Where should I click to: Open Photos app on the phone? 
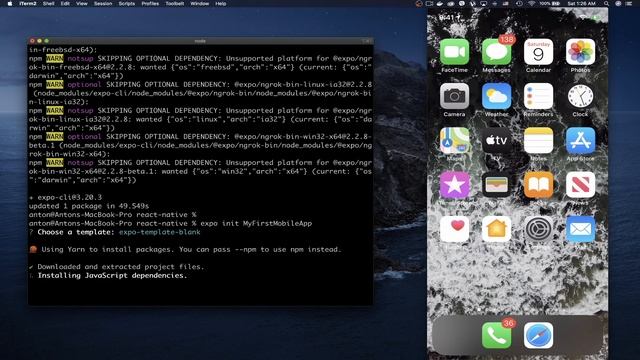(x=580, y=52)
